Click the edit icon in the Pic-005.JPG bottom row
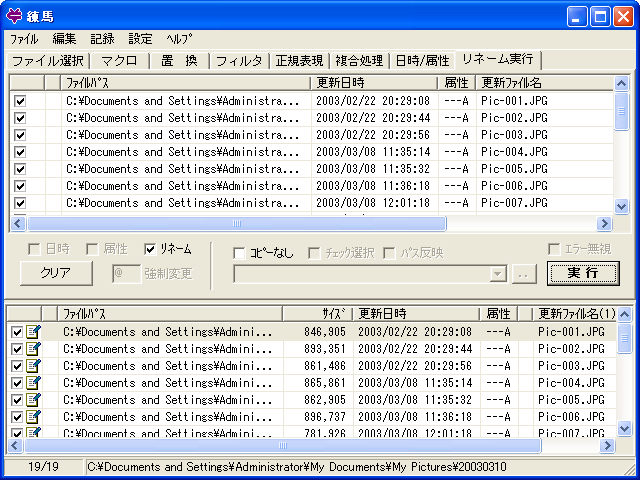The width and height of the screenshot is (640, 480). point(33,400)
